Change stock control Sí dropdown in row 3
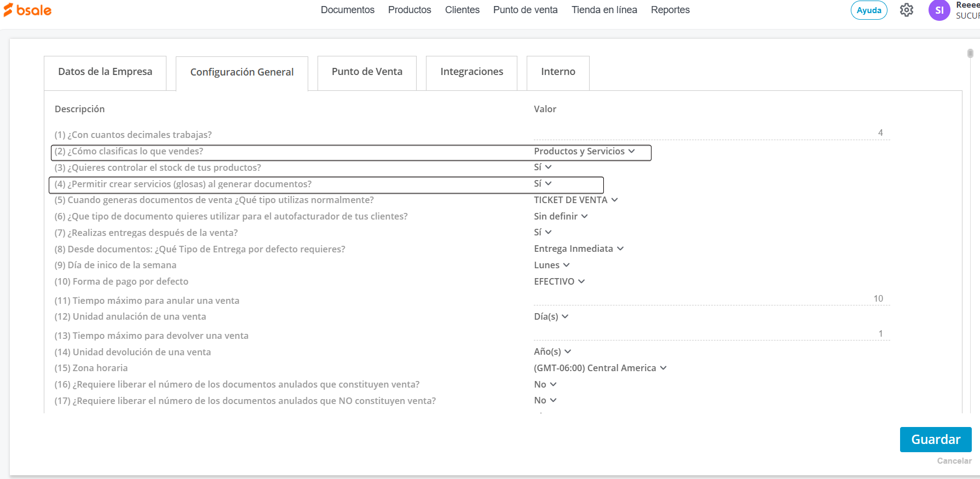The width and height of the screenshot is (980, 479). point(543,168)
